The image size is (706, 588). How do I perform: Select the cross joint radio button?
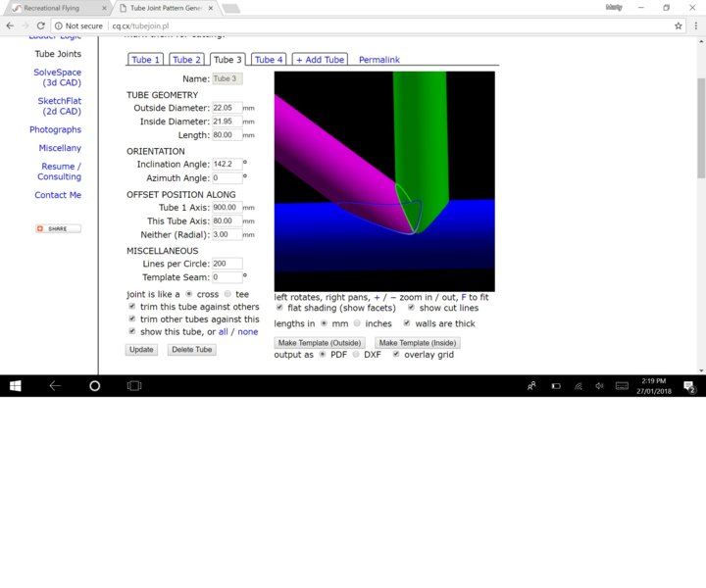tap(189, 294)
